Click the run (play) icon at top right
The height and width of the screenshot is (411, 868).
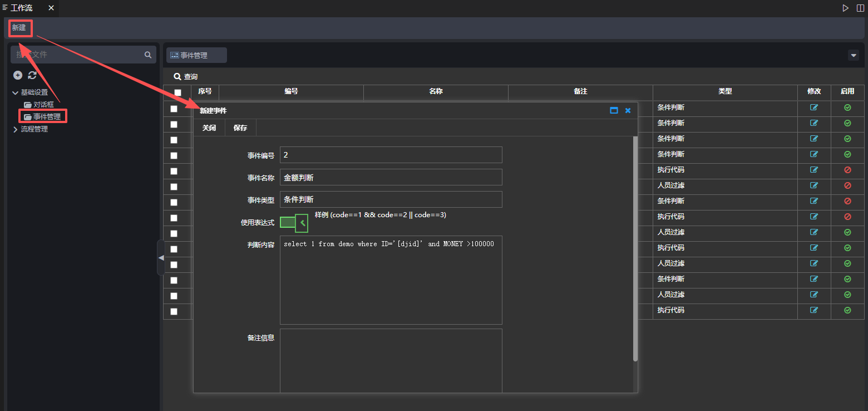[x=845, y=8]
